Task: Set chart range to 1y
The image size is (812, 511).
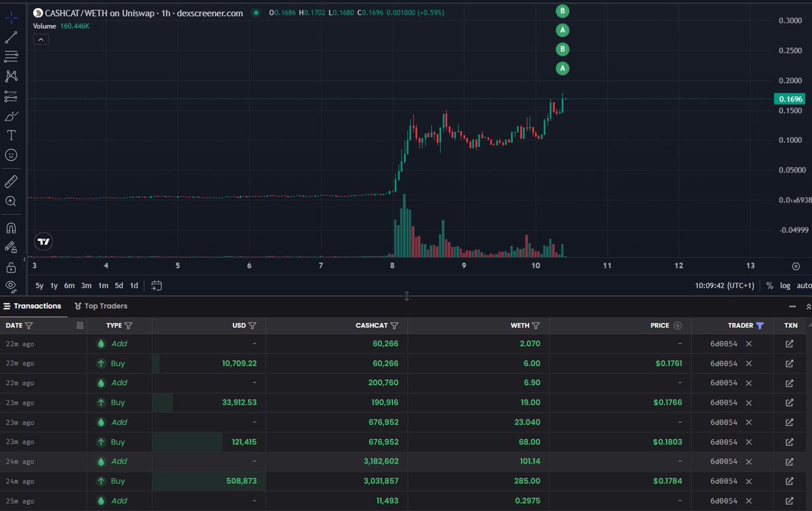Action: point(54,286)
